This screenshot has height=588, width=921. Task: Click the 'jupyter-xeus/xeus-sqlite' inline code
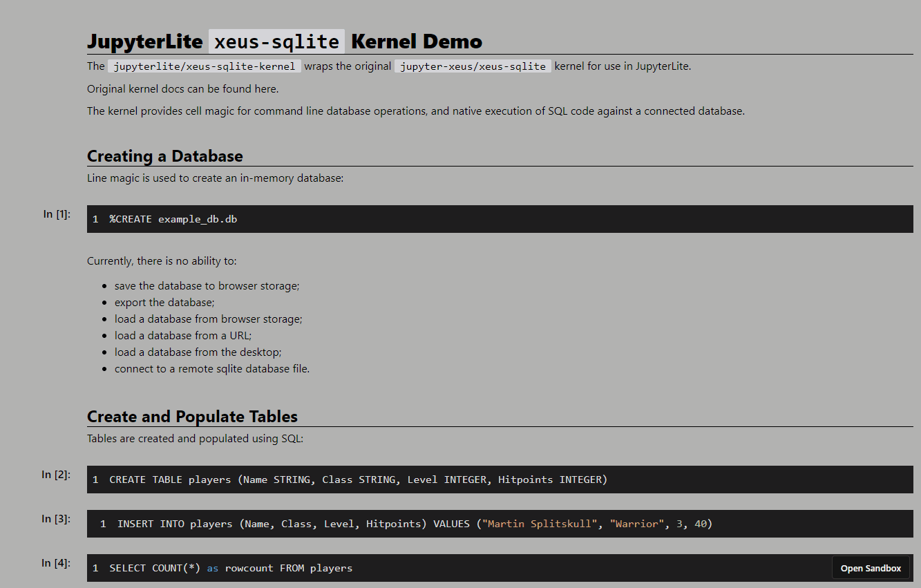(473, 66)
